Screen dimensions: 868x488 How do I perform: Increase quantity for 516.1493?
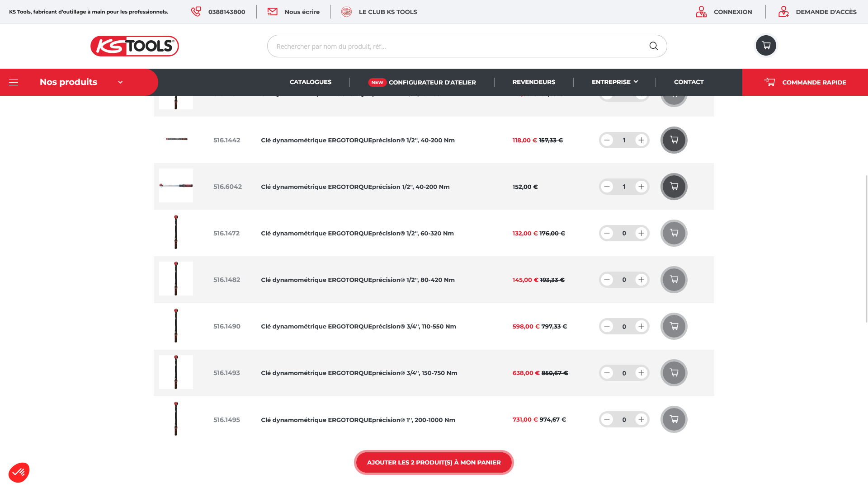pyautogui.click(x=641, y=373)
